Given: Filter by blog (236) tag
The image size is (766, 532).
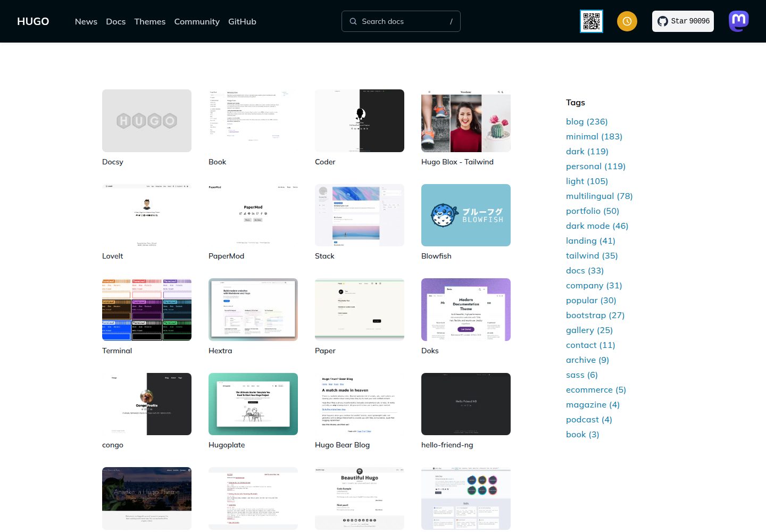Looking at the screenshot, I should pyautogui.click(x=587, y=121).
